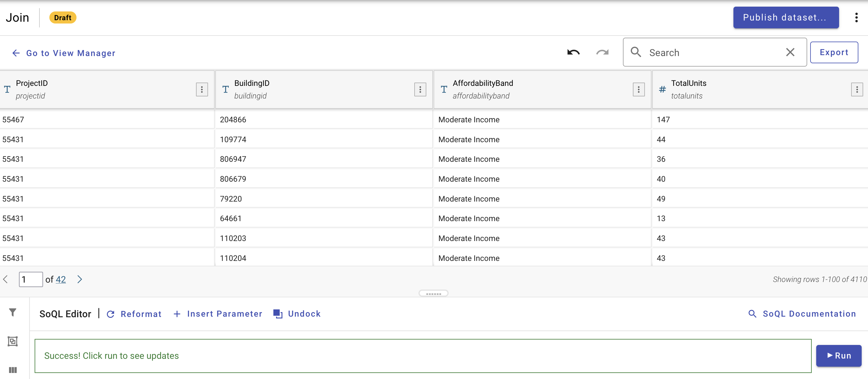This screenshot has height=379, width=868.
Task: Click the undo arrow icon
Action: coord(574,53)
